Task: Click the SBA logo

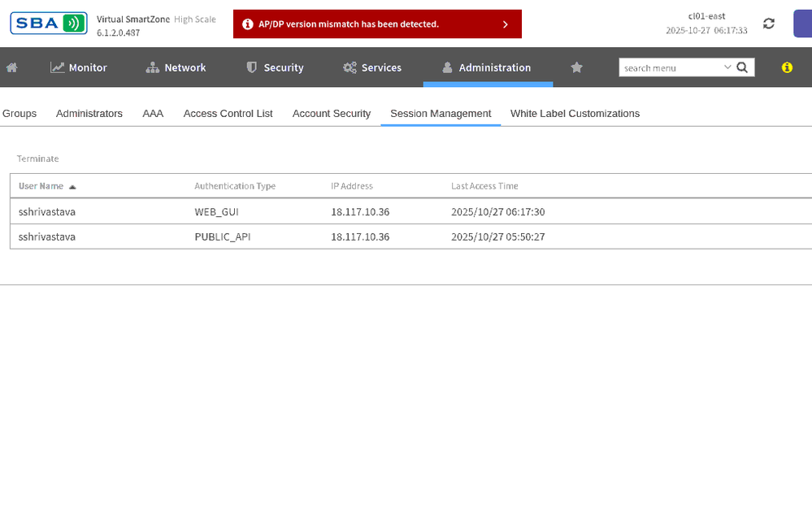Action: pyautogui.click(x=49, y=23)
